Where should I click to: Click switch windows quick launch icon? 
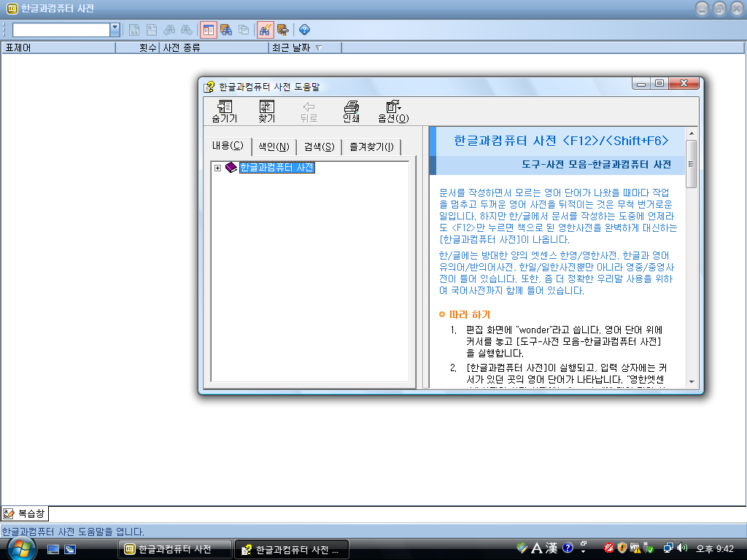coord(70,550)
